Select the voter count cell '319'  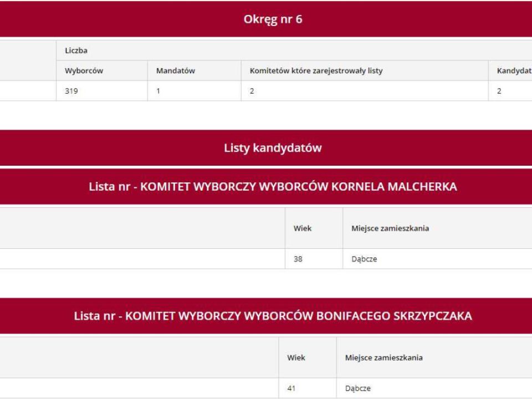pyautogui.click(x=71, y=91)
